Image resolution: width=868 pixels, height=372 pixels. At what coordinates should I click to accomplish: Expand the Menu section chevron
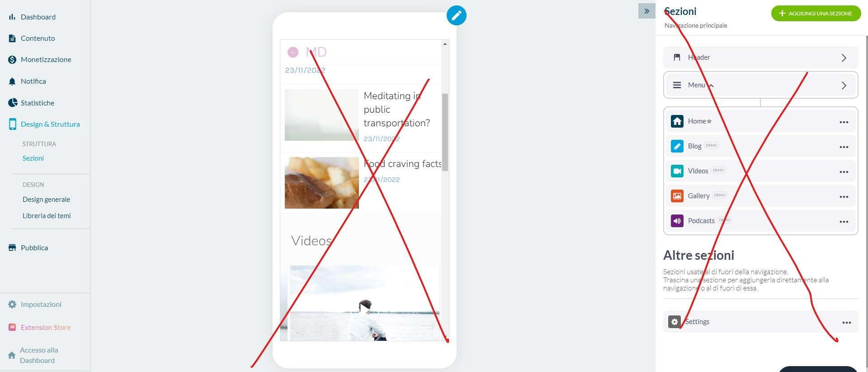(844, 86)
